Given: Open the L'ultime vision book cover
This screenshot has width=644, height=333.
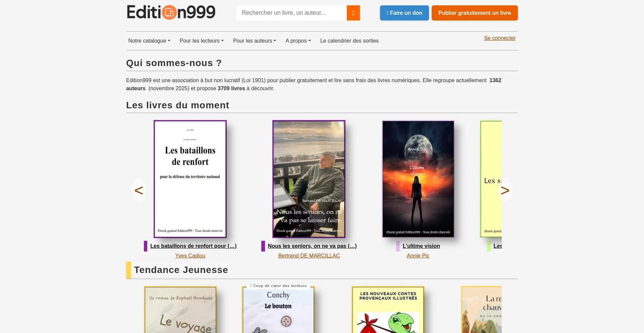Looking at the screenshot, I should point(418,179).
